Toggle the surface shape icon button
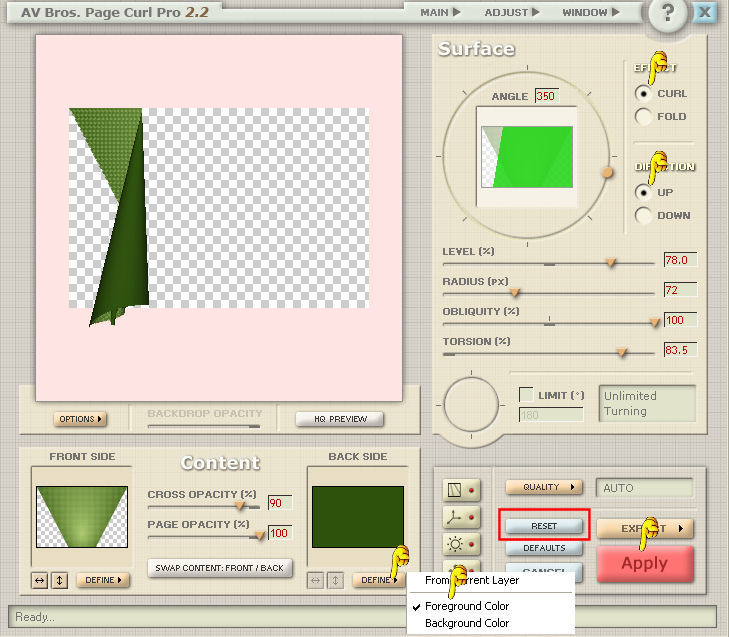Screen dimensions: 729x637 coord(461,490)
